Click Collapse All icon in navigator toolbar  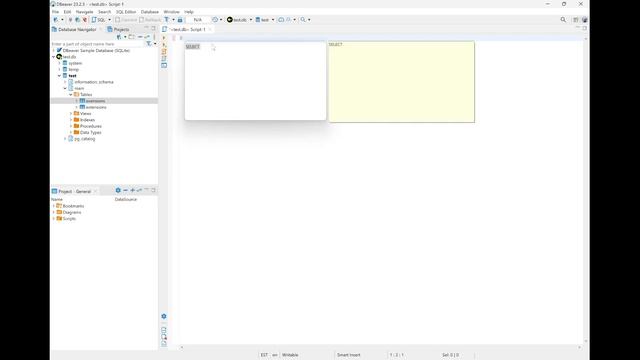point(140,37)
